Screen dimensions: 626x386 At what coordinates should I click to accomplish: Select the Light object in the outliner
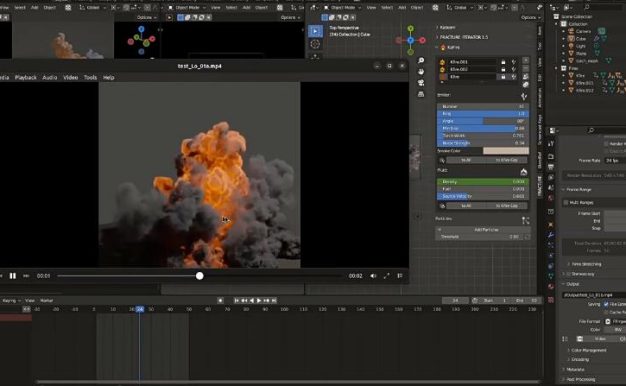pos(580,46)
